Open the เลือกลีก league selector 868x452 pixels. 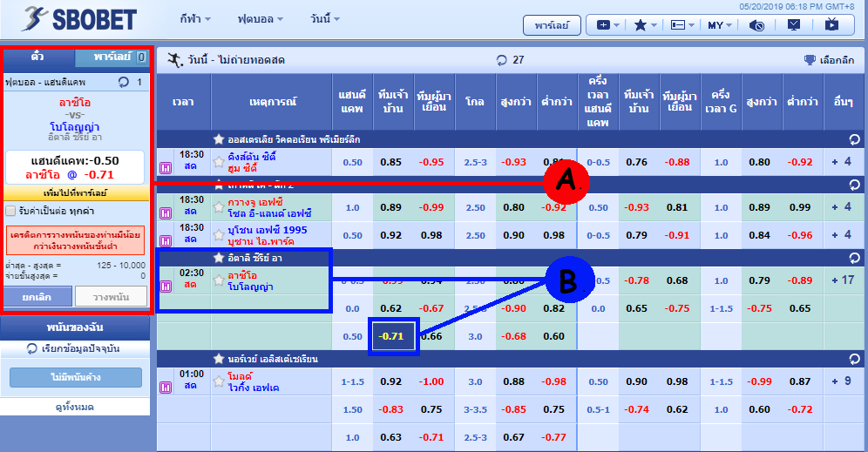pyautogui.click(x=837, y=60)
